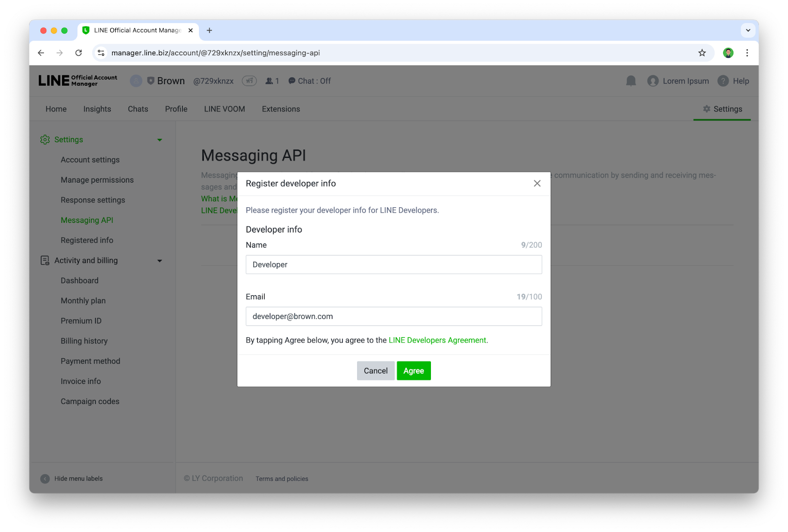The height and width of the screenshot is (532, 788).
Task: Open the Insights tab
Action: [x=97, y=109]
